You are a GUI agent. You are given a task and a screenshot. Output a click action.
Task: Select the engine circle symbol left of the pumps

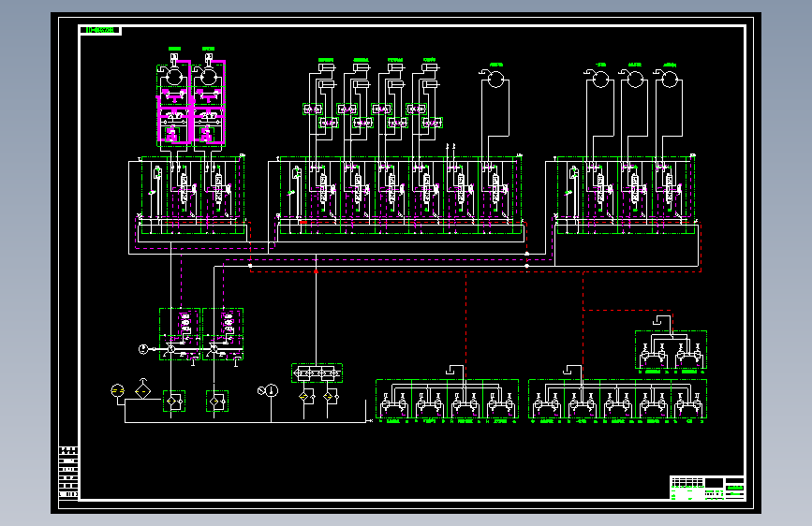coord(143,349)
